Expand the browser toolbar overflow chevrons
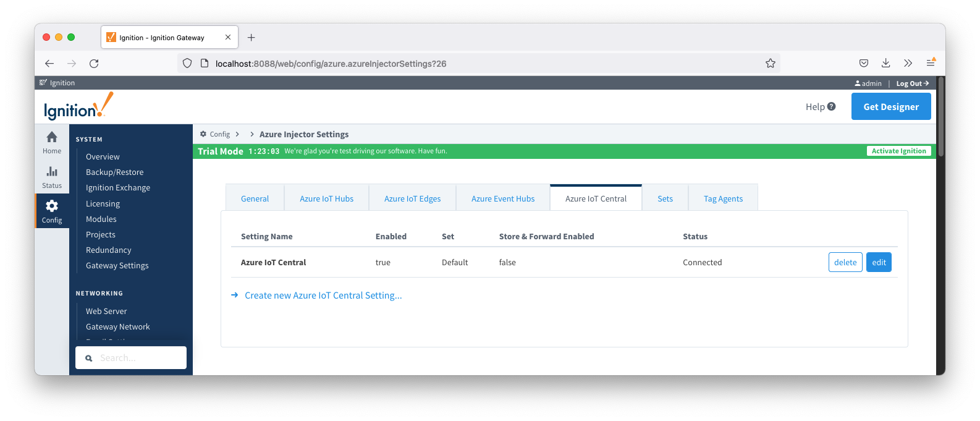Screen dimensions: 980x421 tap(908, 63)
